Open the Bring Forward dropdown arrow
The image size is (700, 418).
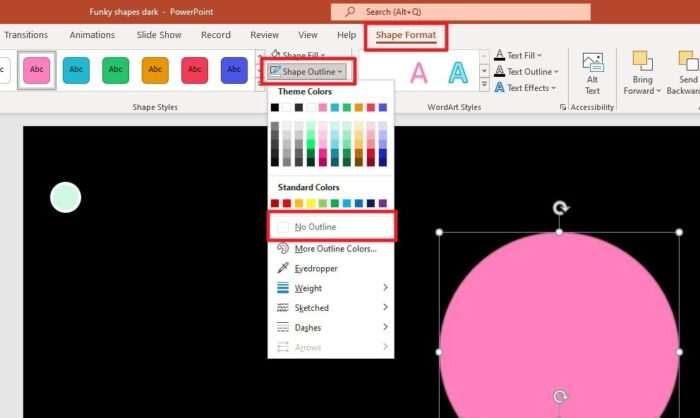tap(658, 91)
